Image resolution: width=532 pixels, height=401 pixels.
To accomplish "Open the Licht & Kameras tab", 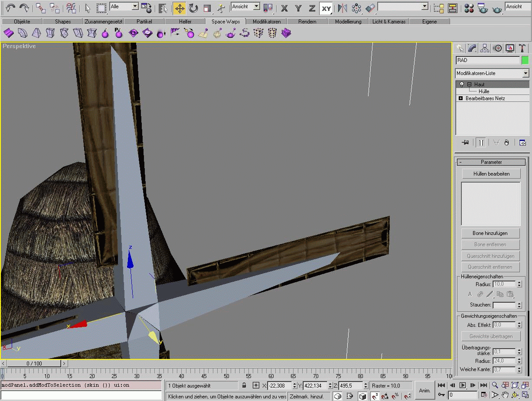I will click(389, 21).
